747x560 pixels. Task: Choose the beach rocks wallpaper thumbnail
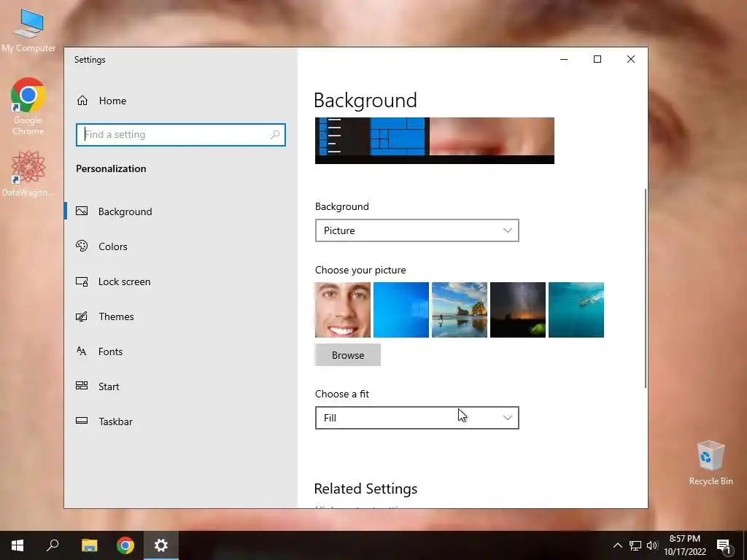[460, 310]
